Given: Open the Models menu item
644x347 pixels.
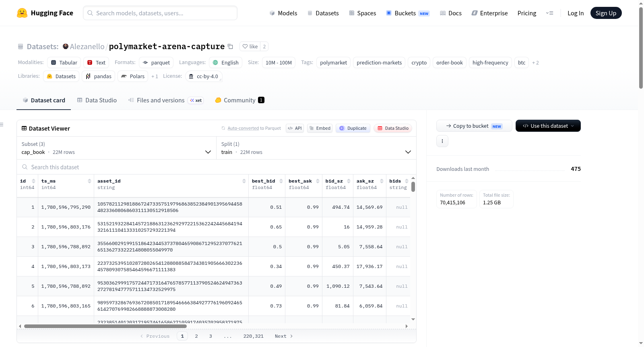Looking at the screenshot, I should (x=283, y=13).
